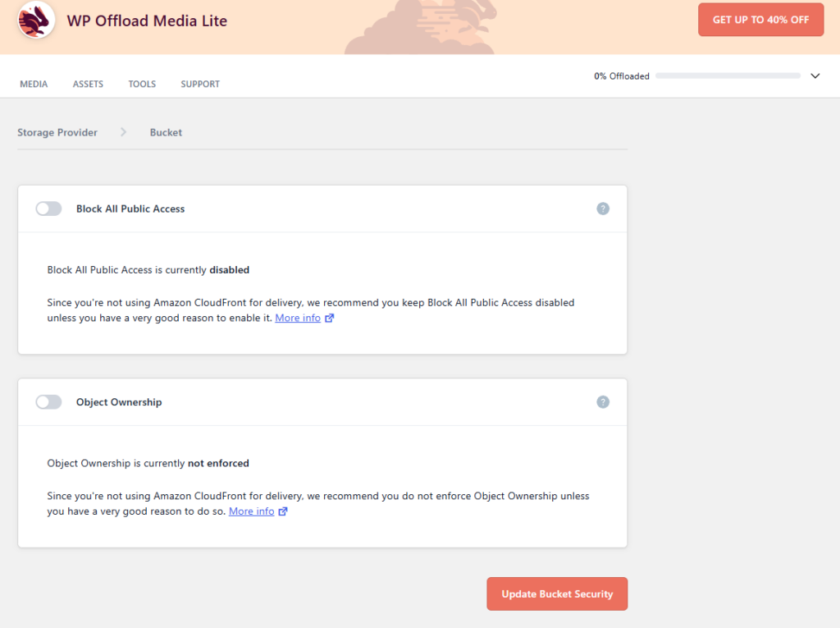This screenshot has width=840, height=628.
Task: Click 'Object Ownership is currently not enforced' text
Action: pyautogui.click(x=148, y=463)
